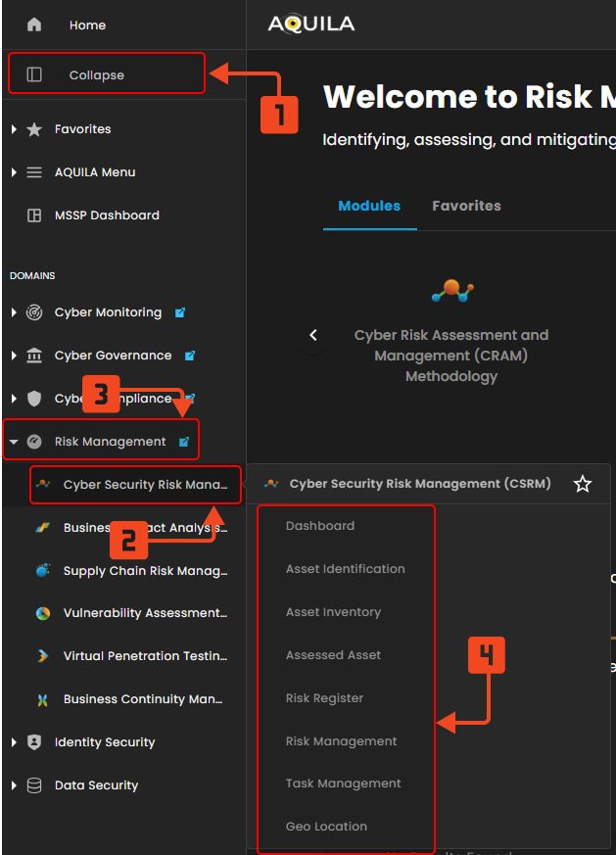Click the MSSP Dashboard icon
This screenshot has height=855, width=616.
tap(34, 215)
